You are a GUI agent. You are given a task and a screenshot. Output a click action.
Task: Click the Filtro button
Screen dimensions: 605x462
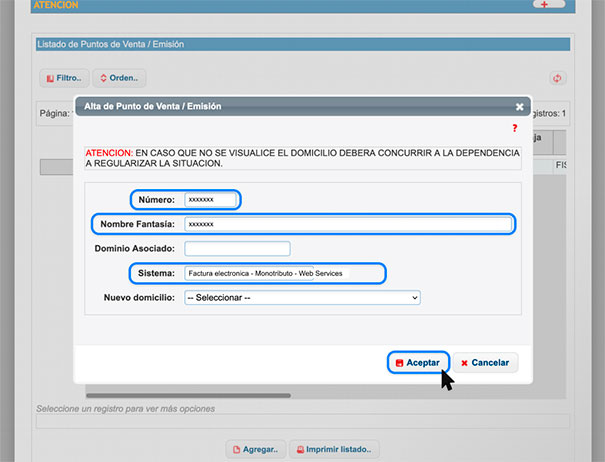pos(64,78)
